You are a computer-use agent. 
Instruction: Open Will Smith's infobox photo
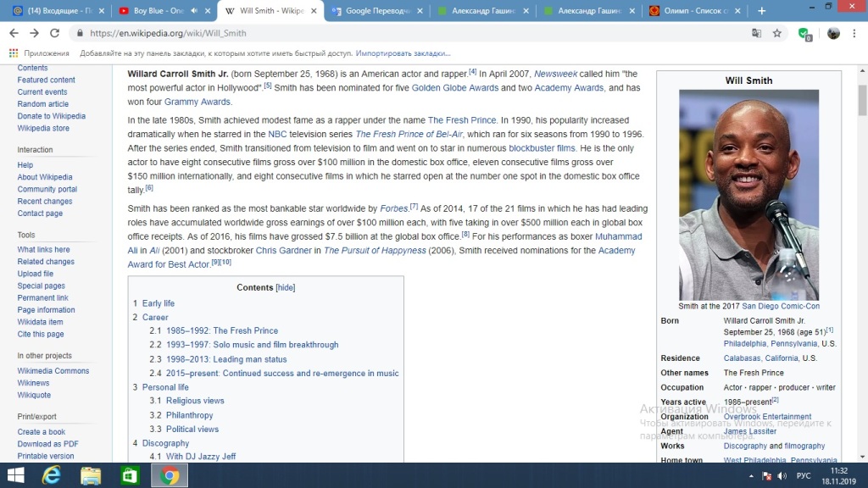pyautogui.click(x=749, y=195)
